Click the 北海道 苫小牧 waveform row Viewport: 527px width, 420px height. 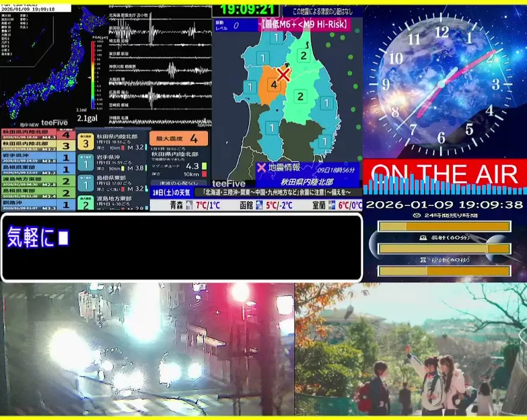click(x=160, y=17)
